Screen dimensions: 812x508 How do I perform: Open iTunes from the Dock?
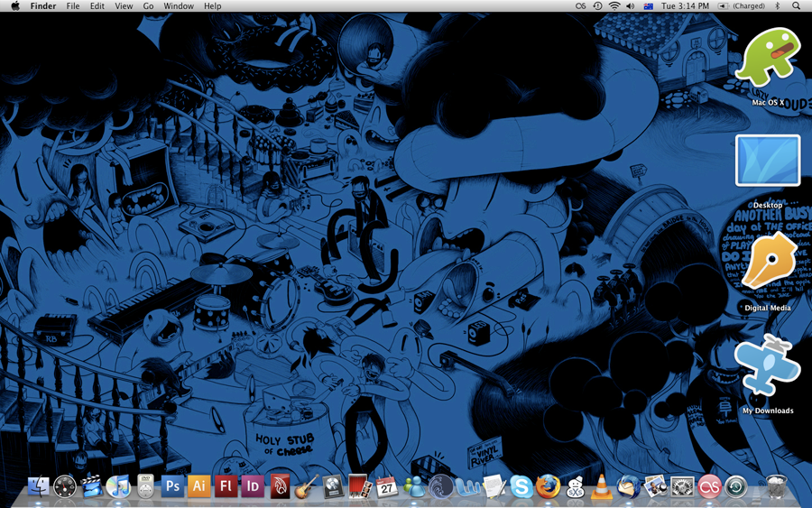[x=118, y=486]
